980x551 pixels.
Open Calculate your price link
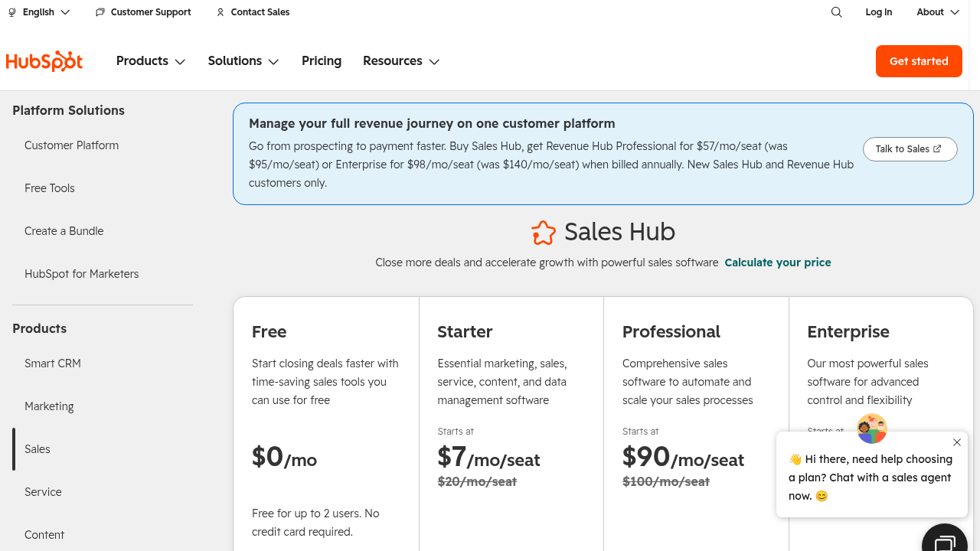click(x=778, y=262)
